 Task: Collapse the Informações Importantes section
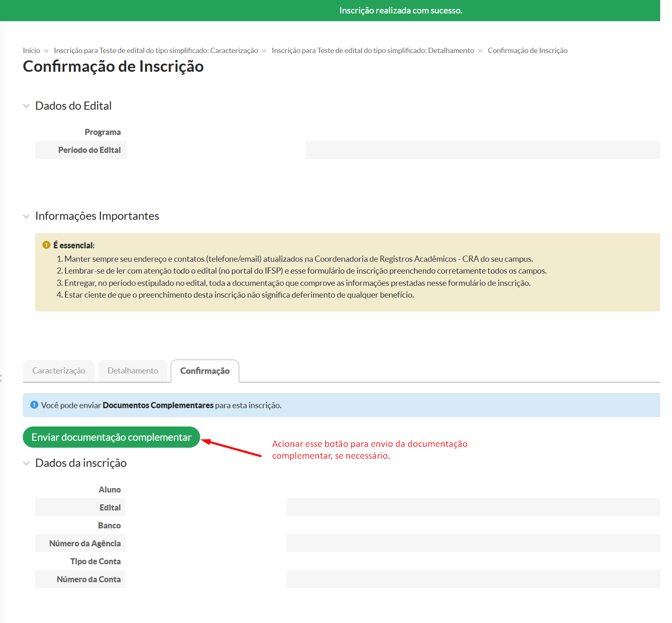pyautogui.click(x=26, y=216)
